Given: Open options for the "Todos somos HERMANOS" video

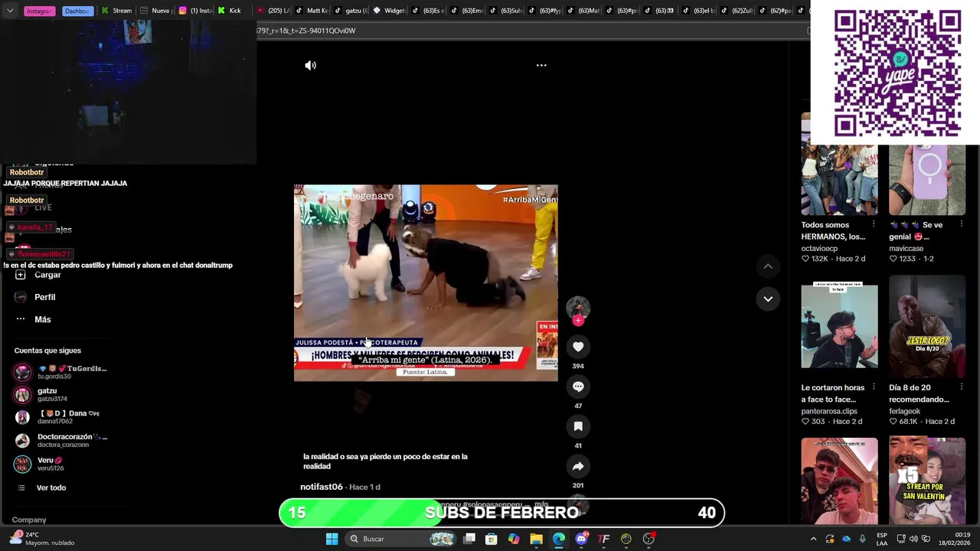Looking at the screenshot, I should [874, 224].
